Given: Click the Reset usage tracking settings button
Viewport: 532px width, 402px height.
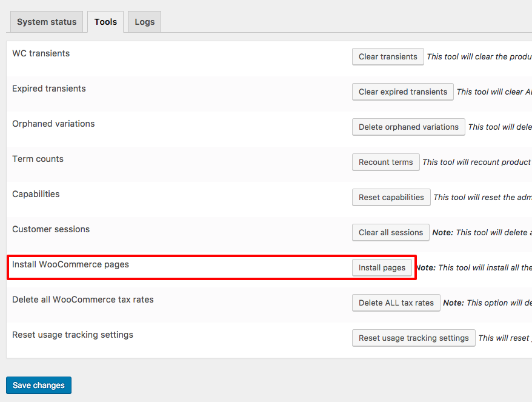Looking at the screenshot, I should tap(413, 338).
